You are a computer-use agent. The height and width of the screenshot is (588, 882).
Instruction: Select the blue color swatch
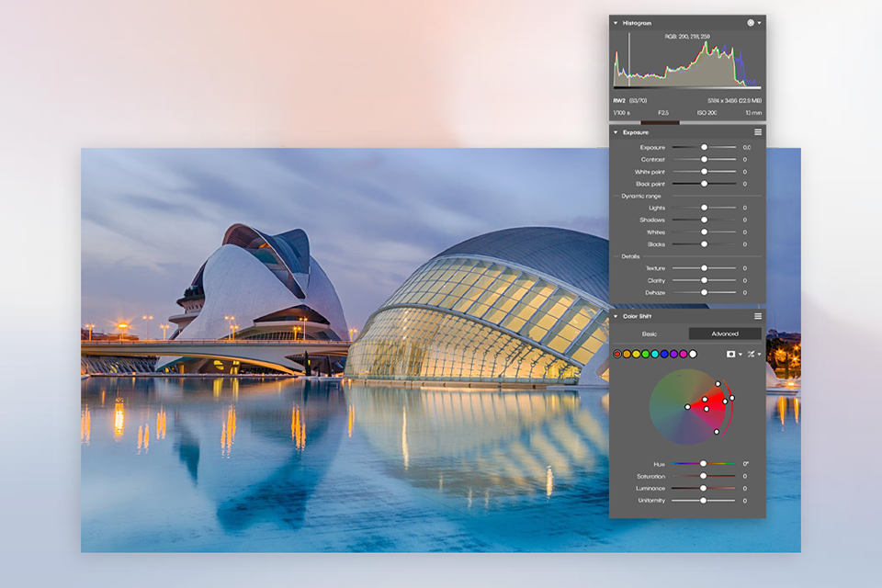(x=664, y=354)
